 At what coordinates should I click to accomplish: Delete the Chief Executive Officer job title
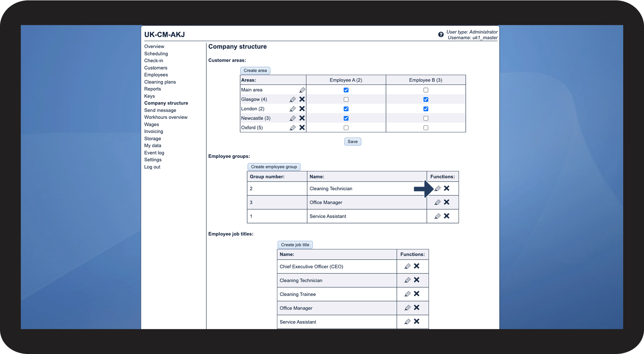417,266
